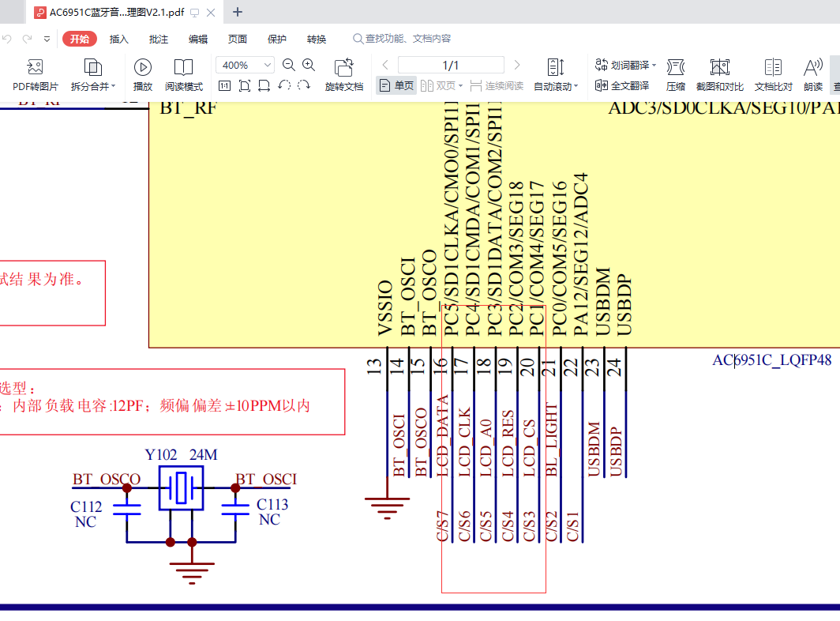Enter 阅读模式 reading mode
The height and width of the screenshot is (621, 840).
coord(184,74)
